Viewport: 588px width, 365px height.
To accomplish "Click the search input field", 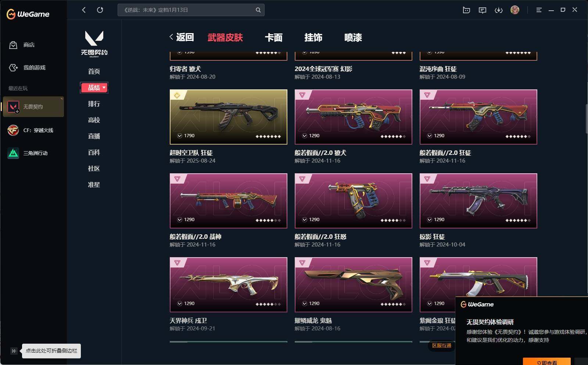I will tap(187, 10).
